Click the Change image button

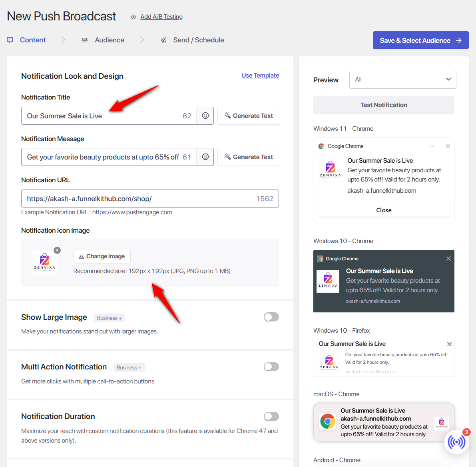pyautogui.click(x=102, y=257)
